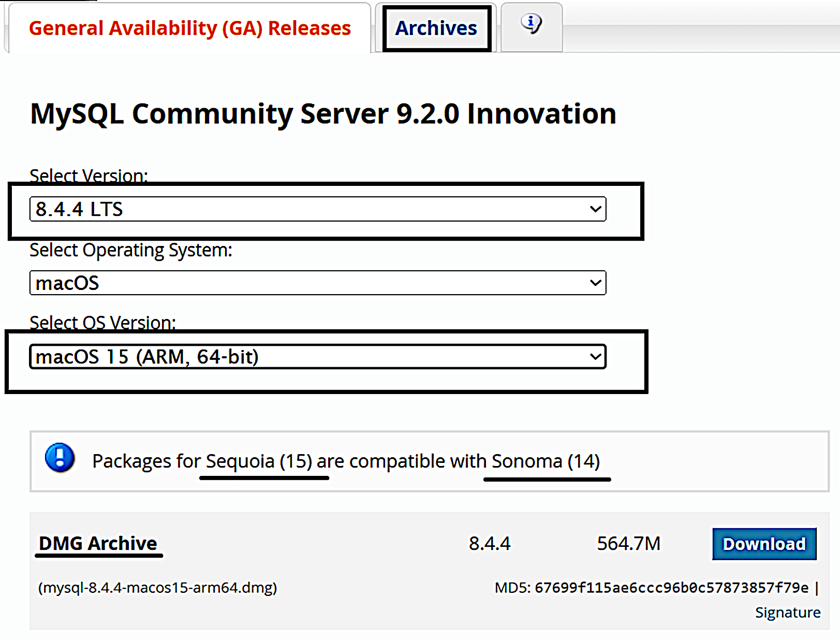This screenshot has height=640, width=840.
Task: Switch to the Archives tab
Action: pos(436,28)
